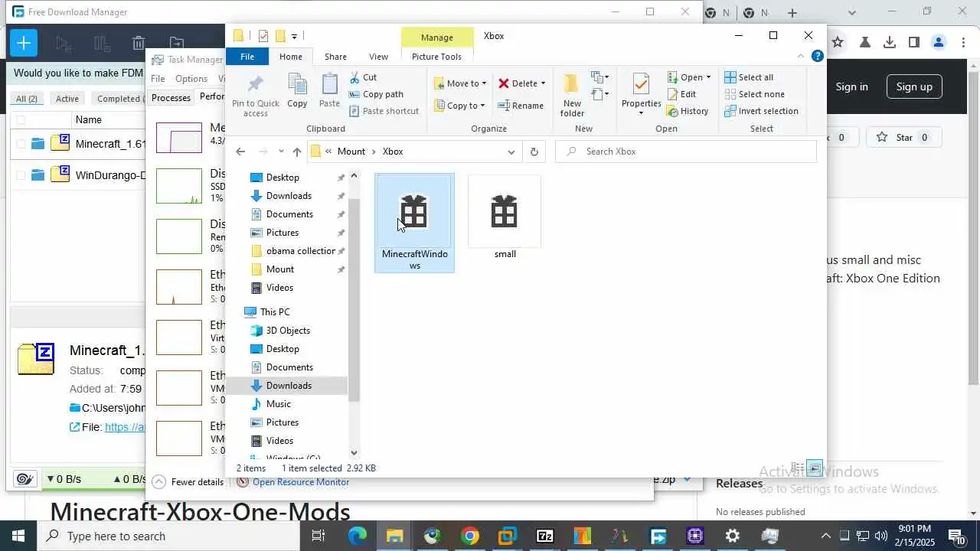Click Sign in on the webpage
The width and height of the screenshot is (980, 551).
[851, 86]
